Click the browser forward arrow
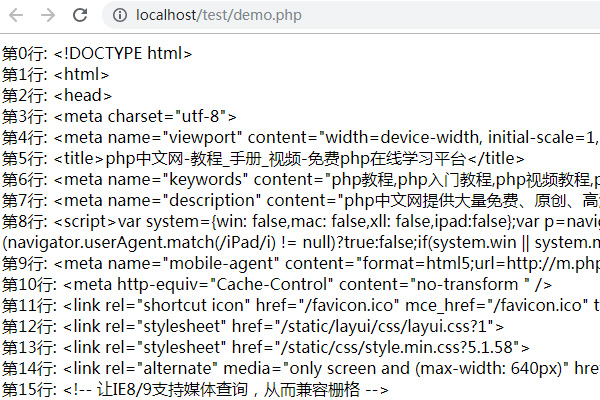The height and width of the screenshot is (400, 600). click(x=48, y=15)
